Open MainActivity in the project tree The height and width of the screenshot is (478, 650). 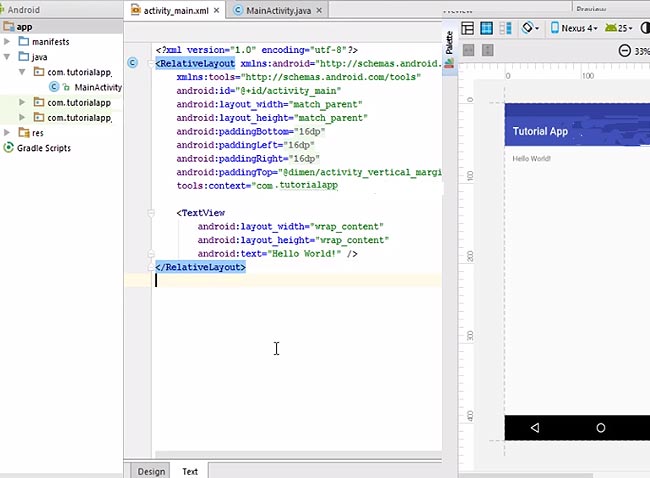(97, 87)
